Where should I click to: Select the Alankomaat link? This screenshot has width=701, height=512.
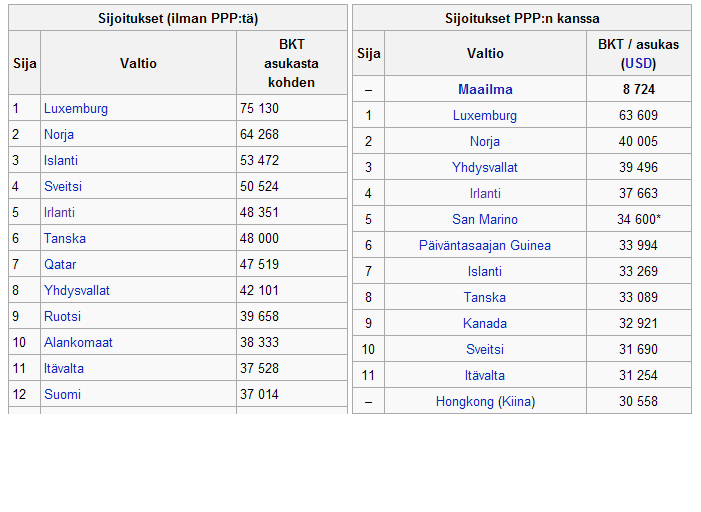[x=78, y=343]
